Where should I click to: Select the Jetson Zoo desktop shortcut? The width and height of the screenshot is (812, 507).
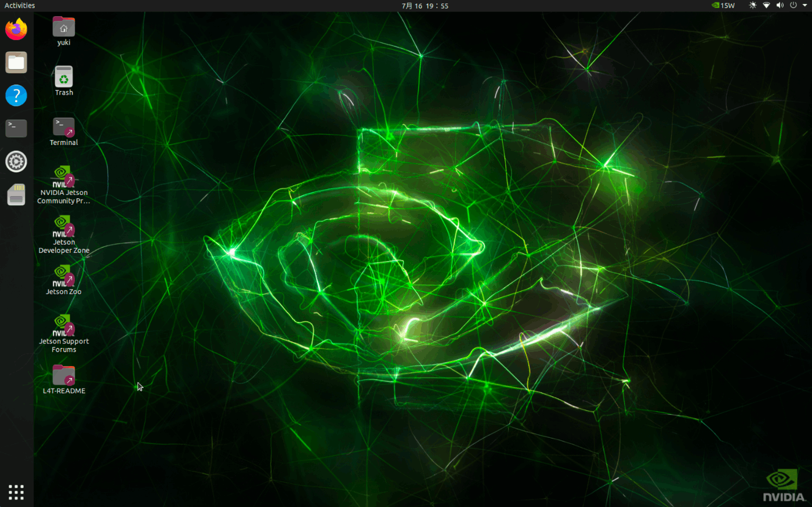click(x=64, y=280)
